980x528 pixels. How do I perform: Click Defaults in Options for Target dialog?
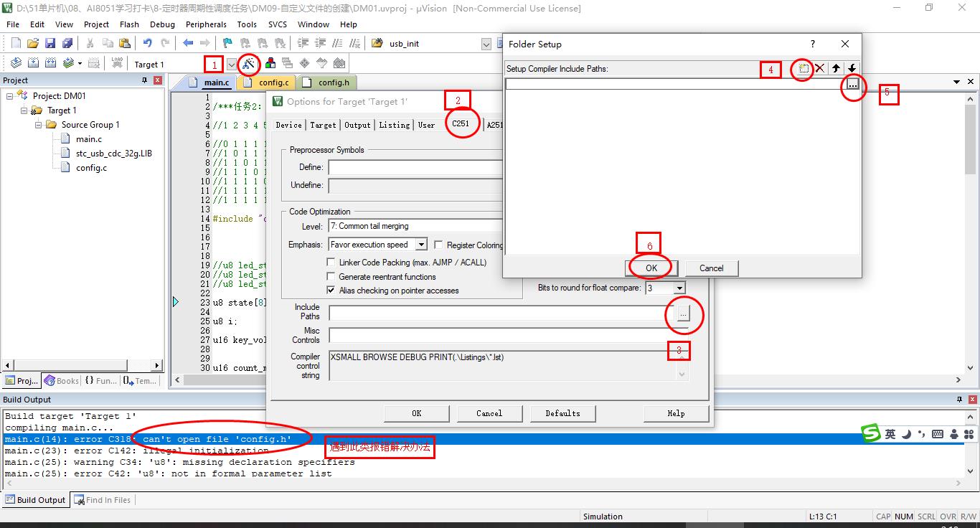562,413
